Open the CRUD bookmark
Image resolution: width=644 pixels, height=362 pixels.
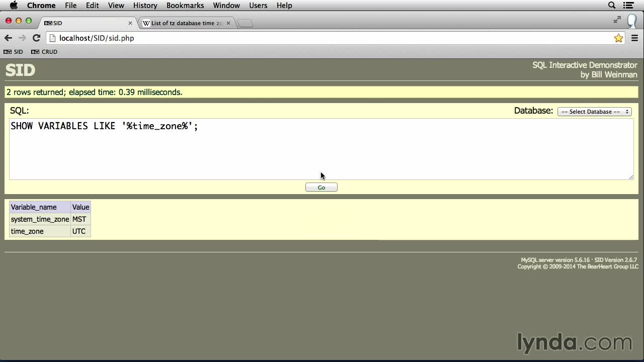point(44,52)
